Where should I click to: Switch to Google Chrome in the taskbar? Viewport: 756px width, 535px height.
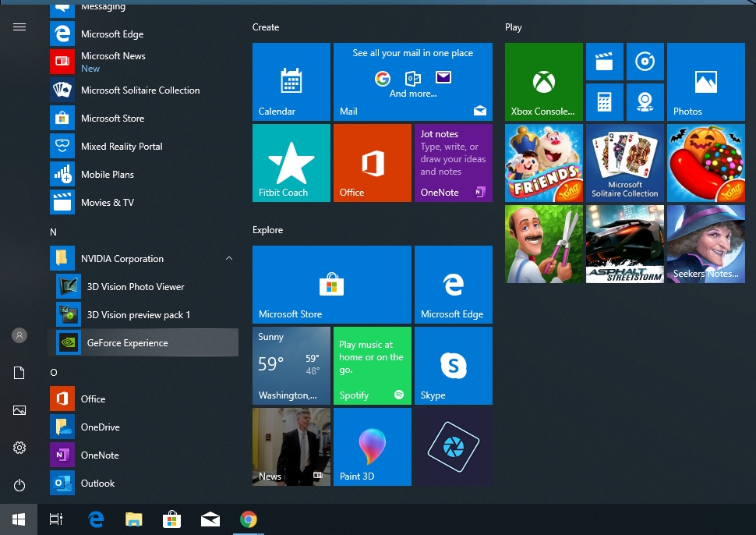tap(249, 519)
